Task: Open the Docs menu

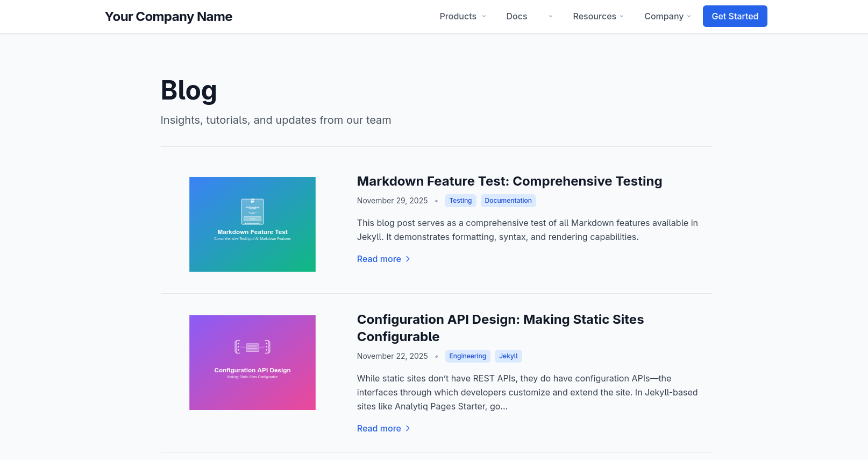Action: (516, 16)
